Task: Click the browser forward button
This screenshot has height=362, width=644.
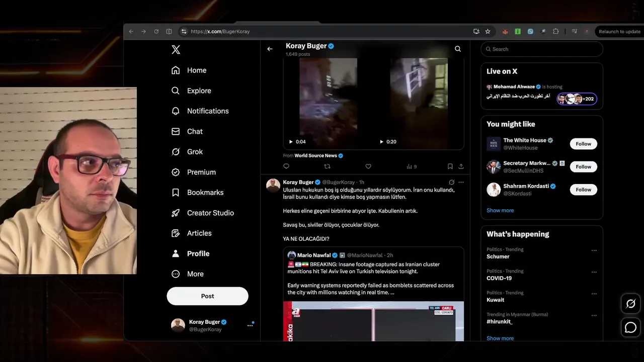Action: (x=143, y=31)
